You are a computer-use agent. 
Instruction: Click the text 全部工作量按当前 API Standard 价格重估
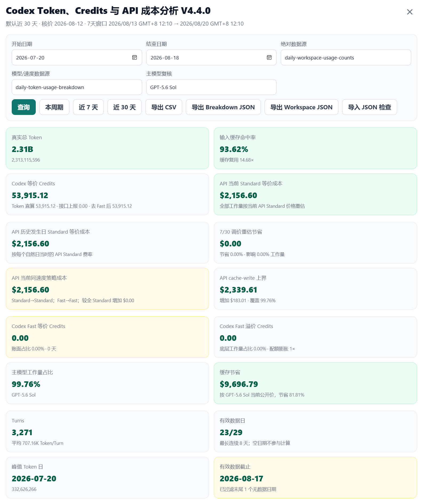(262, 206)
